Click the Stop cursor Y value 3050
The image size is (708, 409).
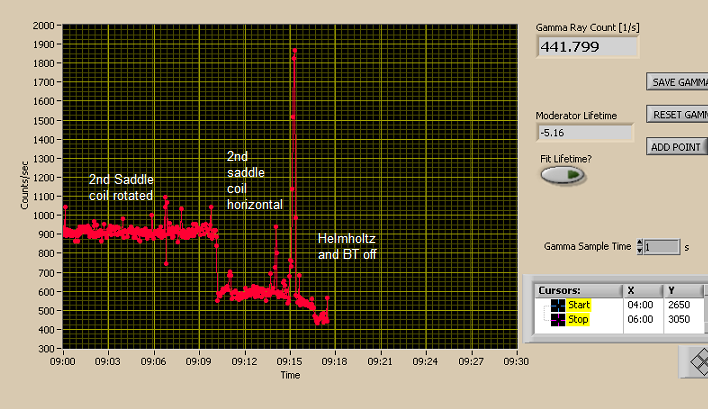point(679,320)
